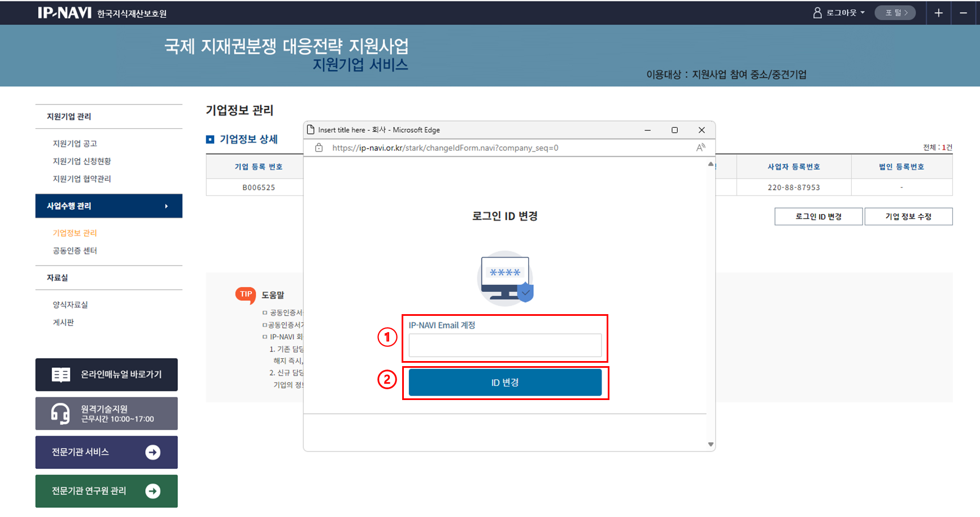The height and width of the screenshot is (517, 980).
Task: Click popup scrollbar down arrow
Action: pos(711,444)
